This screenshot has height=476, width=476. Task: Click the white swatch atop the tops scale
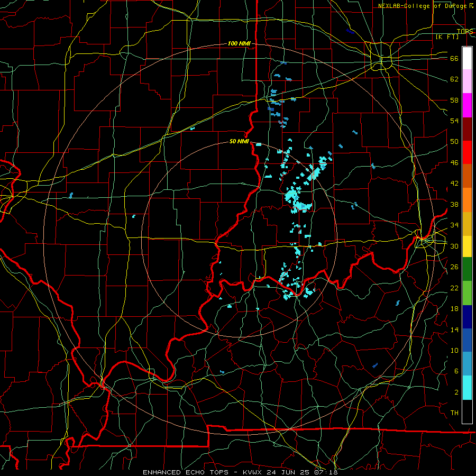click(x=467, y=58)
